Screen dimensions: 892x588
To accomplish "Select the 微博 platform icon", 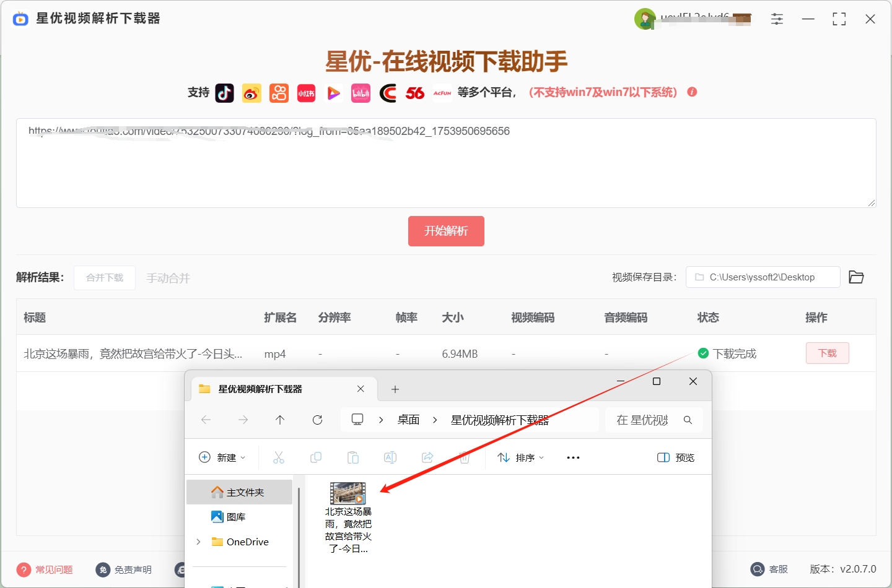I will [251, 93].
